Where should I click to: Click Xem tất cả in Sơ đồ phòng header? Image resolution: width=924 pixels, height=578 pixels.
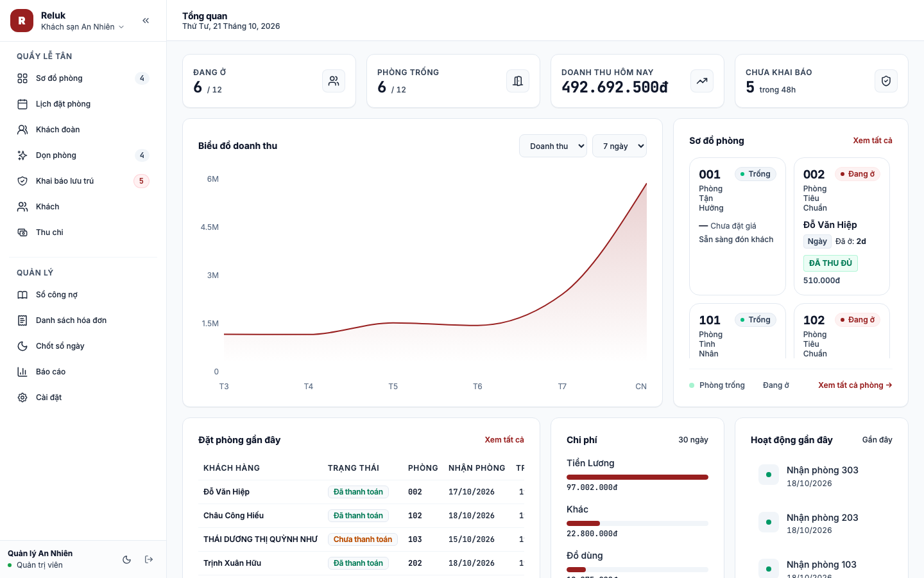tap(873, 141)
